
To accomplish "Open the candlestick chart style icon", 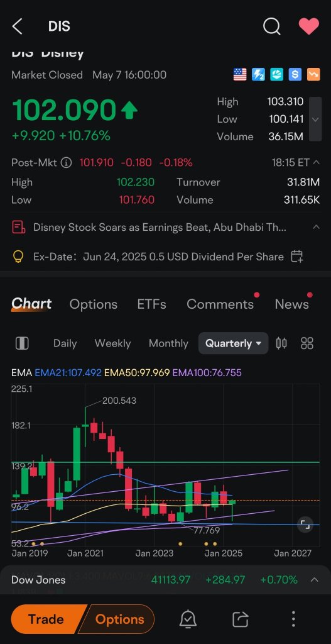I will point(281,343).
